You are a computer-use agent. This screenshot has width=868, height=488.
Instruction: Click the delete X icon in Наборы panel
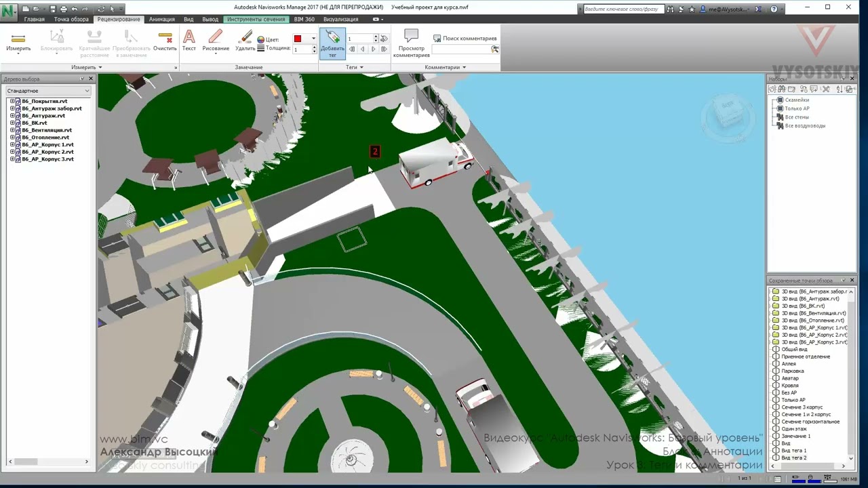(826, 89)
